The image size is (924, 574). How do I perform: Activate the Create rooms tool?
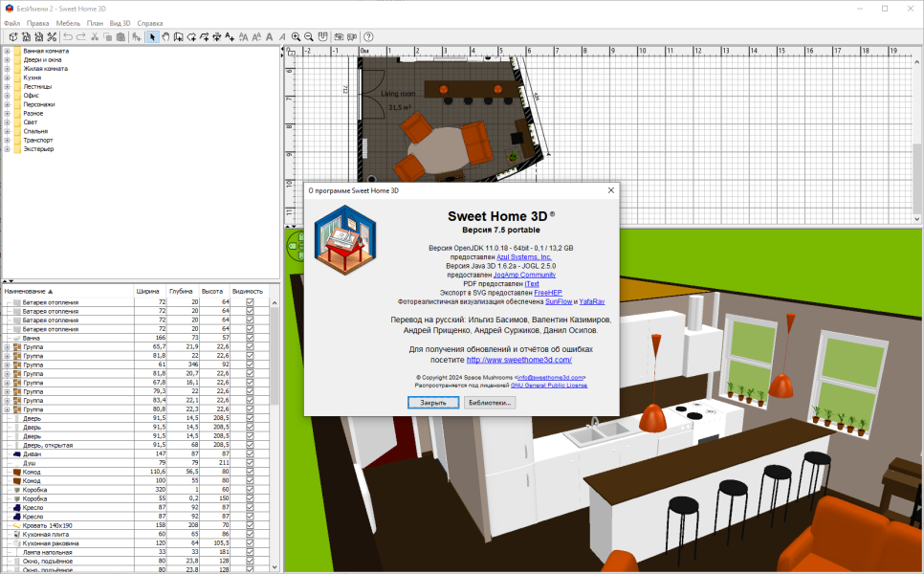click(191, 37)
